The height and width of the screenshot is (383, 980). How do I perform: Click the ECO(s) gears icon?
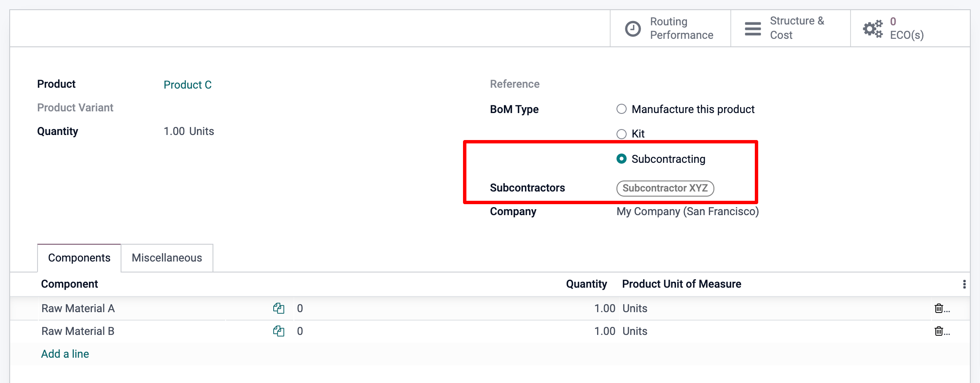[x=872, y=29]
